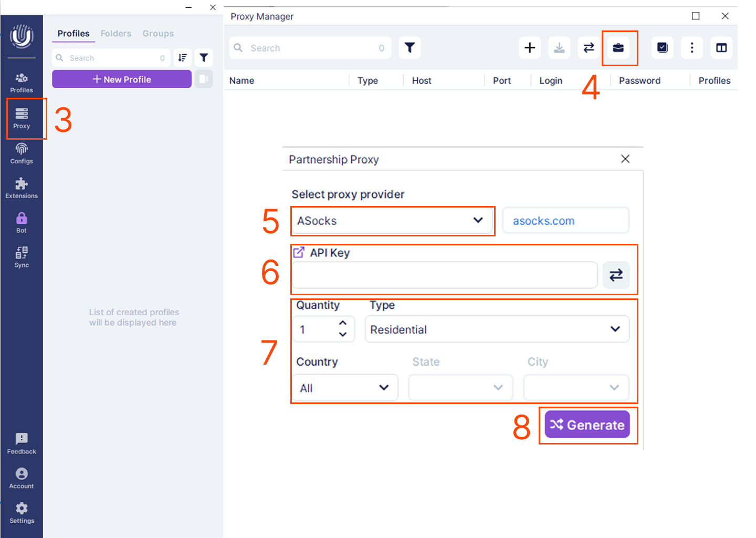Click the partnership proxy briefcase icon

point(618,48)
